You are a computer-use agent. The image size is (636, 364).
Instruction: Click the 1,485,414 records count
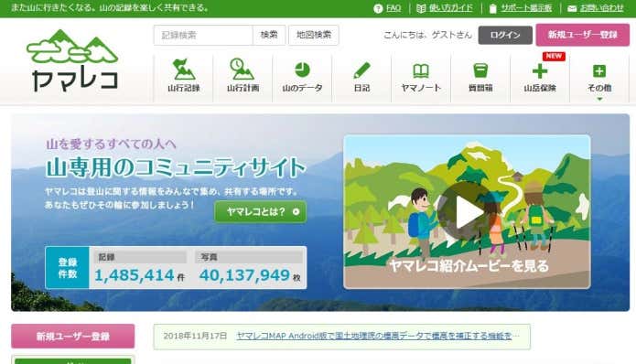135,275
